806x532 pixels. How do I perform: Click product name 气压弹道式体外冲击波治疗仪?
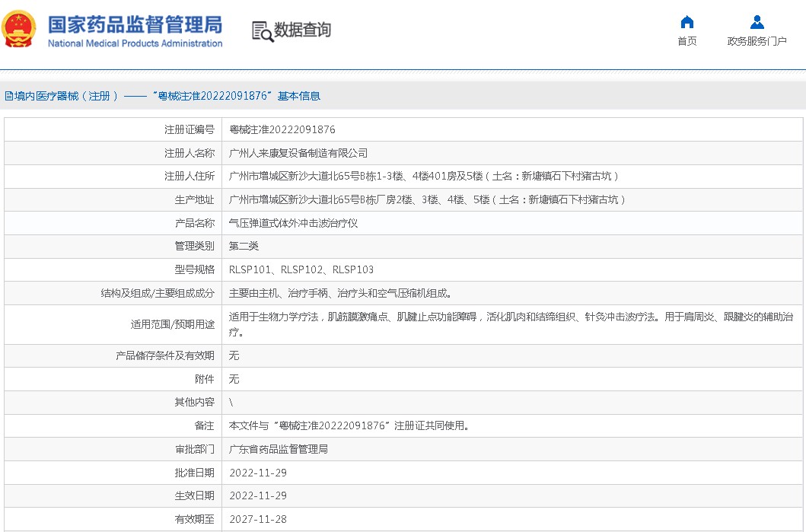293,223
